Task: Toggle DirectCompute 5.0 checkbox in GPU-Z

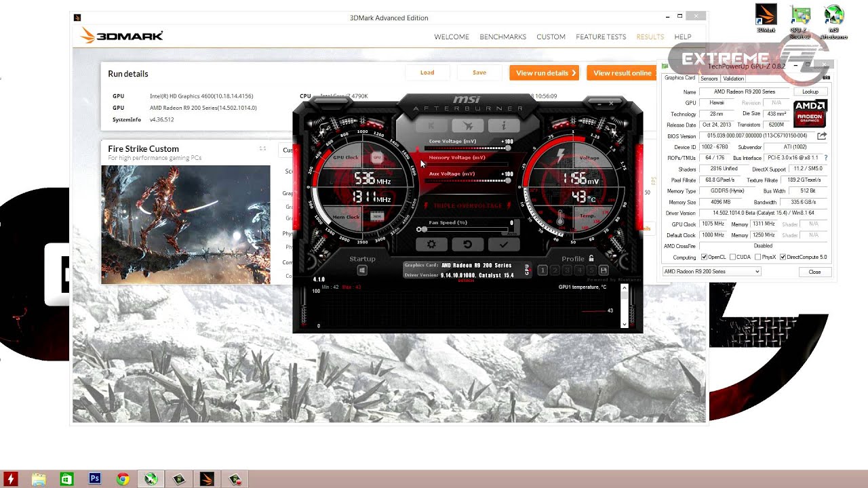Action: (x=783, y=257)
